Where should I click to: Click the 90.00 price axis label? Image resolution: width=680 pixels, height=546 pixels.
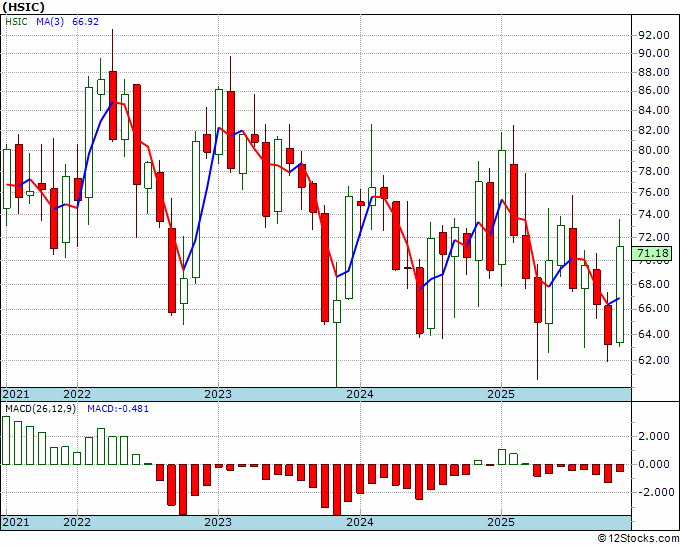[x=654, y=53]
